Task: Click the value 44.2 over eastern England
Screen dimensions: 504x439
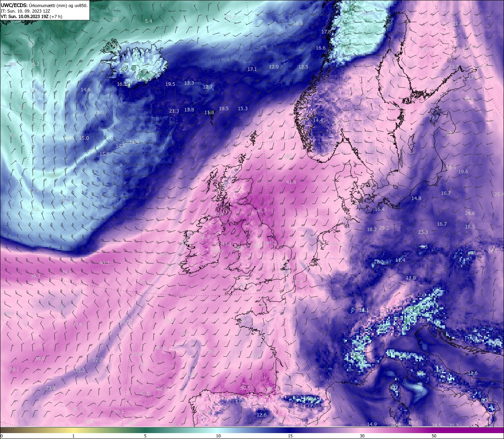Action: point(271,243)
